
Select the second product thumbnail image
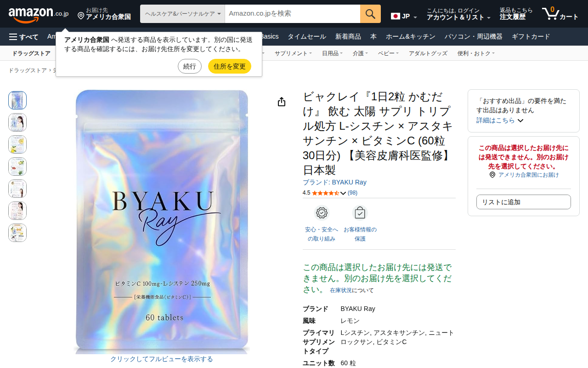coord(17,122)
